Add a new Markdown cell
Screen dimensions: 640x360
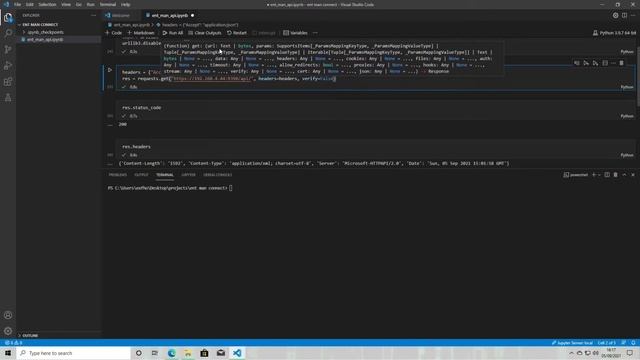pos(141,33)
